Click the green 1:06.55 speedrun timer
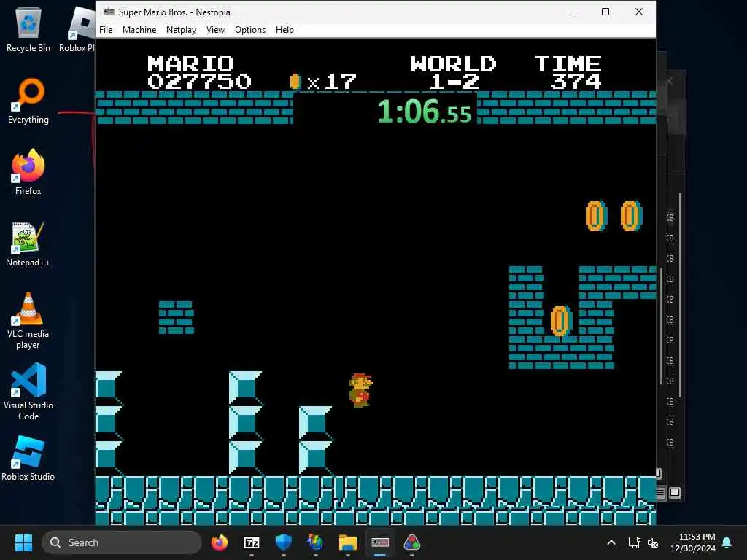Image resolution: width=747 pixels, height=560 pixels. 424,112
